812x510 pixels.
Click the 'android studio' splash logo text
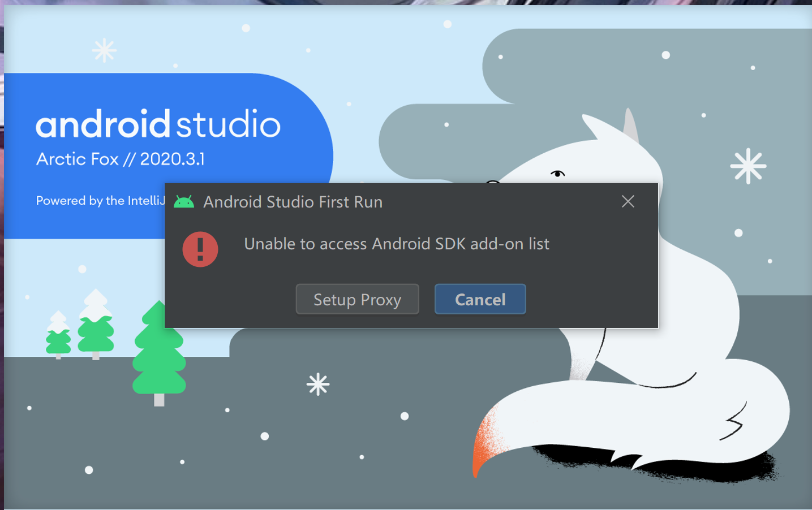158,124
